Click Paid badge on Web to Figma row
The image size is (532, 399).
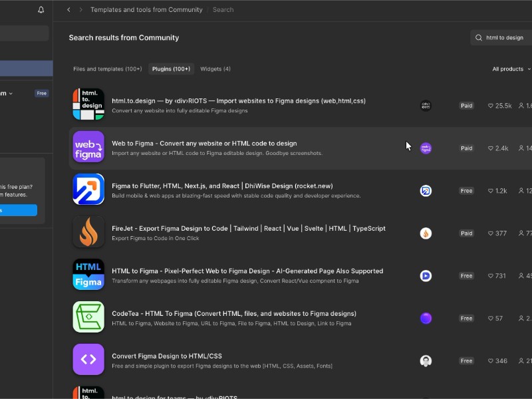(467, 148)
